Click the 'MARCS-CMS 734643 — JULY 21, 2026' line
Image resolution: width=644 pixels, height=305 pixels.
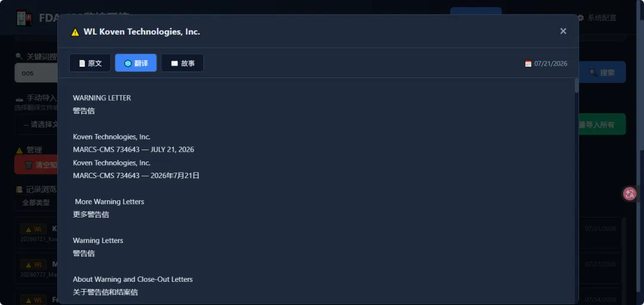(134, 150)
